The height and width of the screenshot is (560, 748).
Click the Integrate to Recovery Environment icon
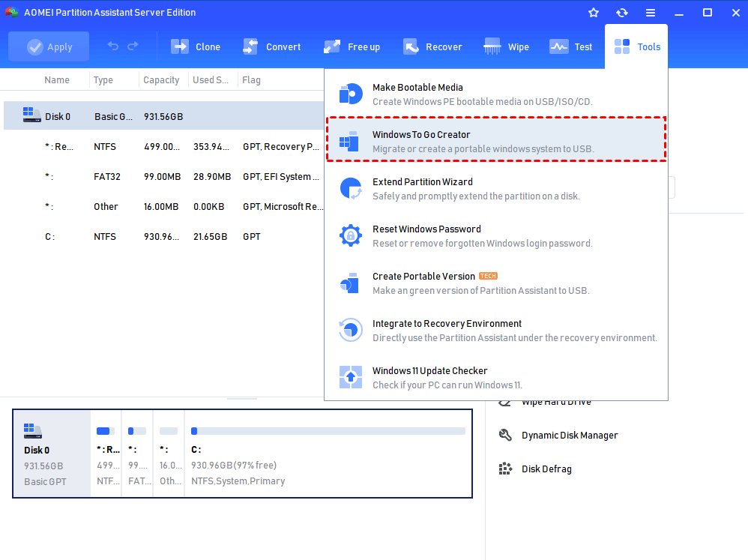click(x=351, y=330)
